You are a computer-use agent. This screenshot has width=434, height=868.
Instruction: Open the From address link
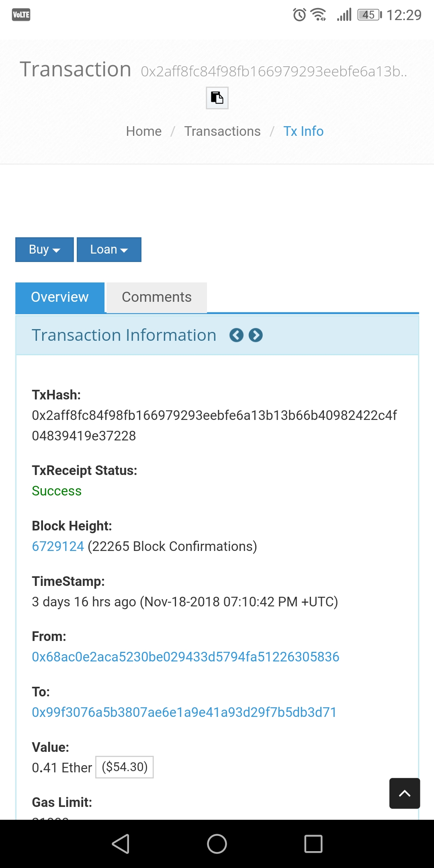(x=186, y=657)
